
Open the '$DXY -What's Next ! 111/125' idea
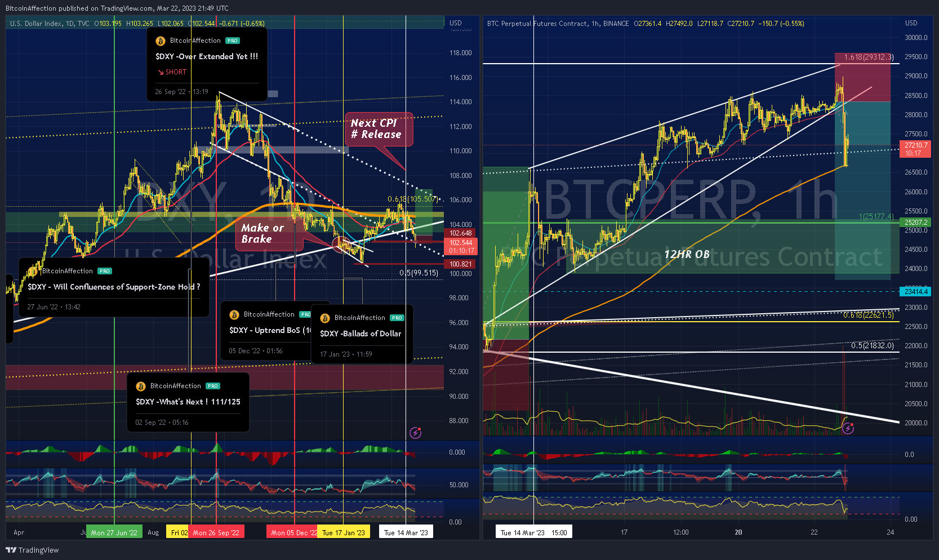click(188, 402)
